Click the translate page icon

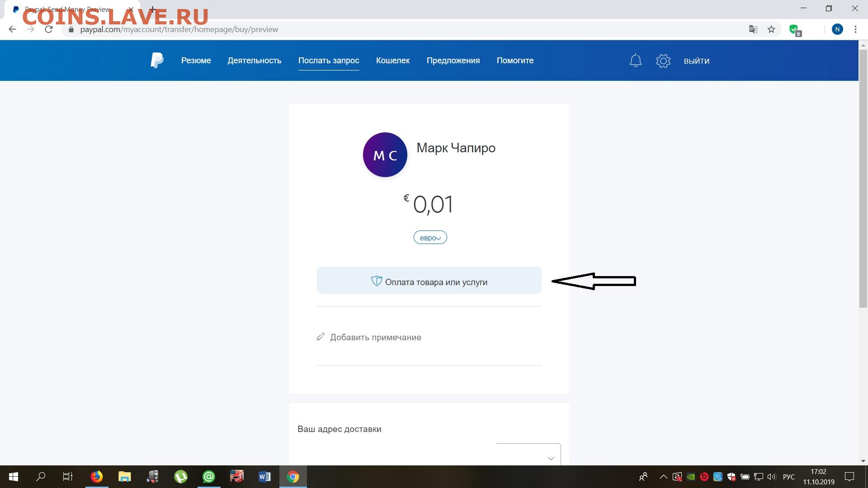(753, 29)
